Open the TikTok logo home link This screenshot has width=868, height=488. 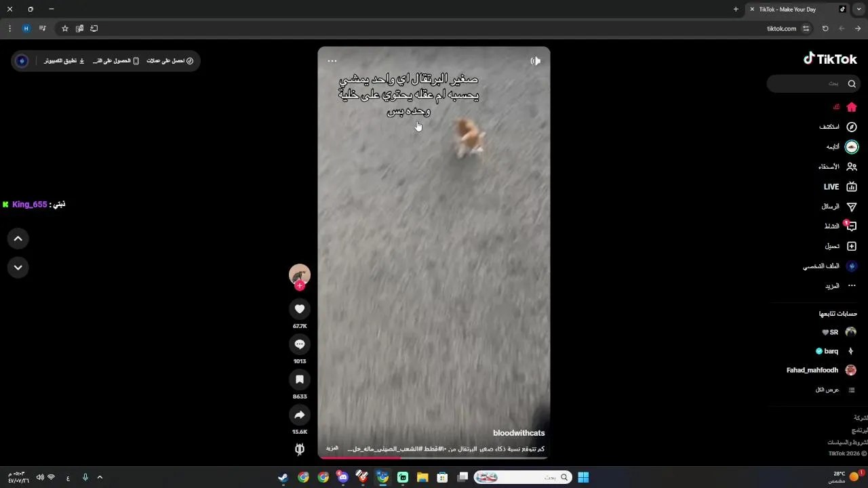click(830, 59)
